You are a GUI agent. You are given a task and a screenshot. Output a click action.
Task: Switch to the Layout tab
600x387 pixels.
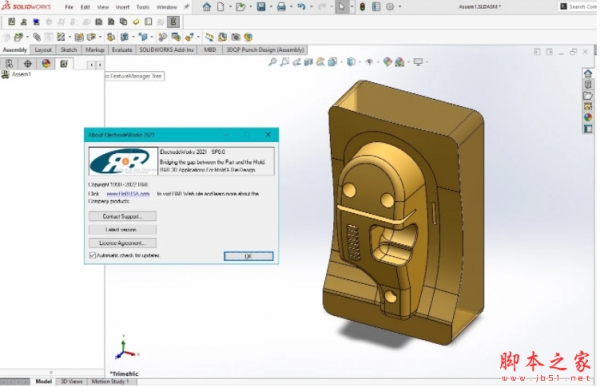tap(43, 50)
